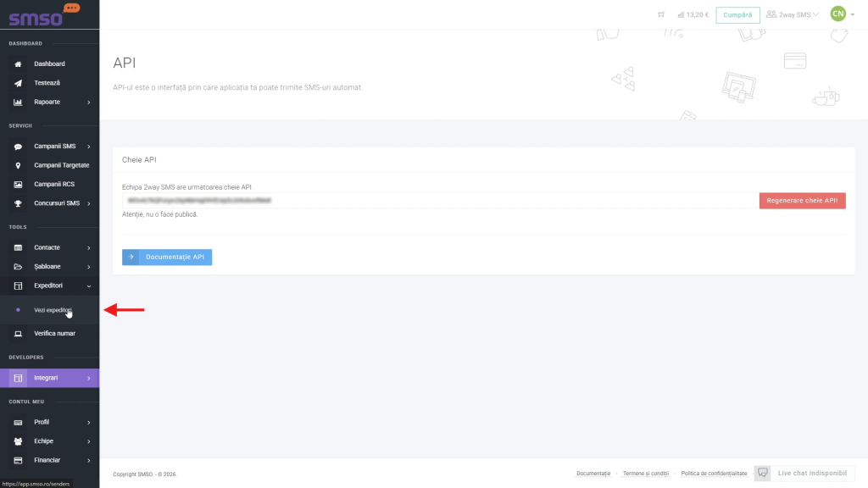Click the CN user avatar

838,14
